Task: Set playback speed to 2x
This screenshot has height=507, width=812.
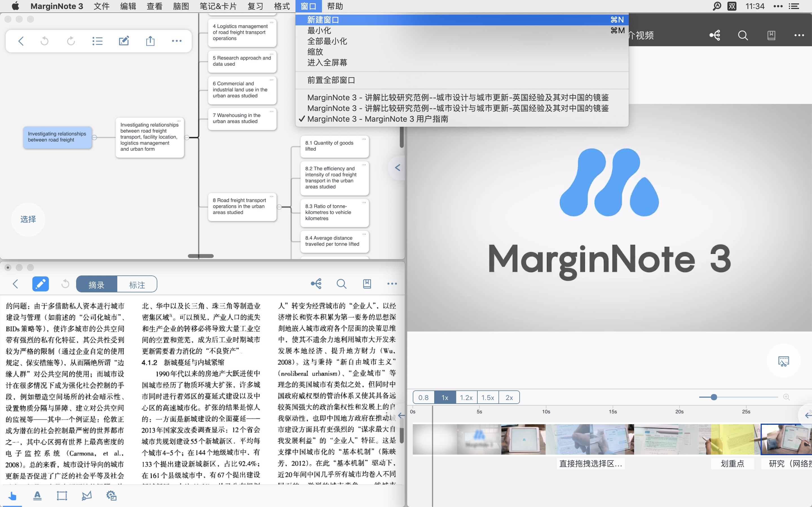Action: click(x=509, y=397)
